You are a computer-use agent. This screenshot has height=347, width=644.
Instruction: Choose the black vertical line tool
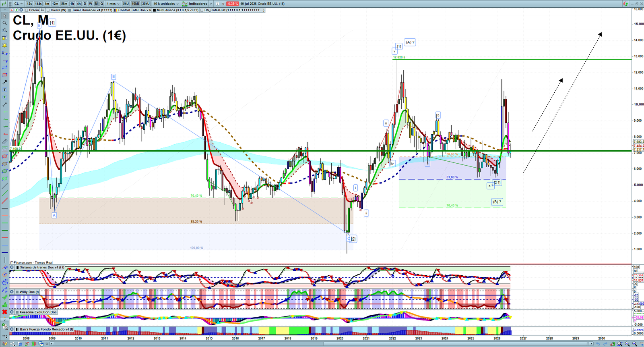pyautogui.click(x=4, y=260)
